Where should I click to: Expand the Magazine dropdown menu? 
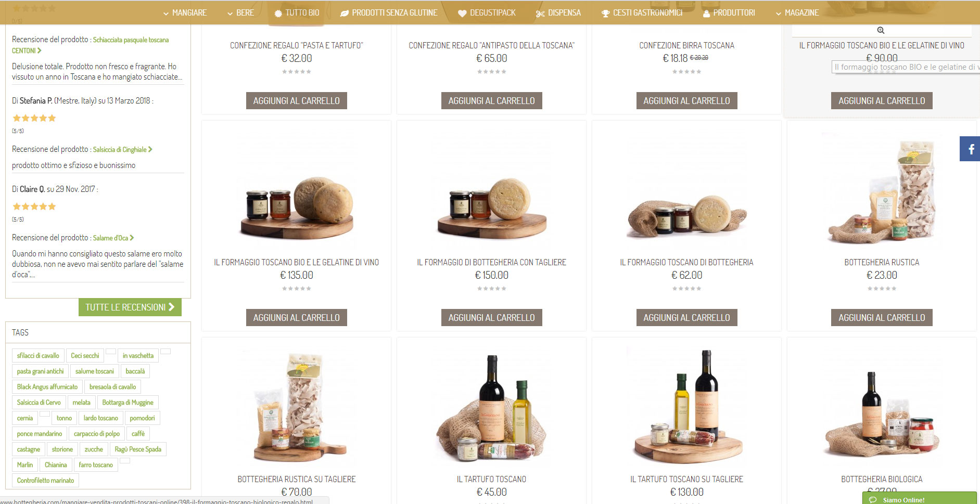[797, 12]
